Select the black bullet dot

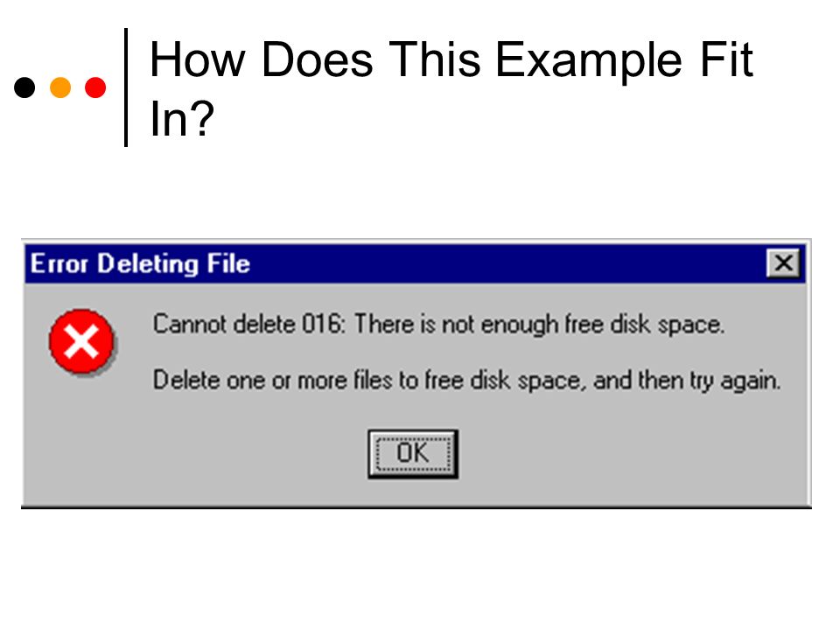click(x=24, y=87)
